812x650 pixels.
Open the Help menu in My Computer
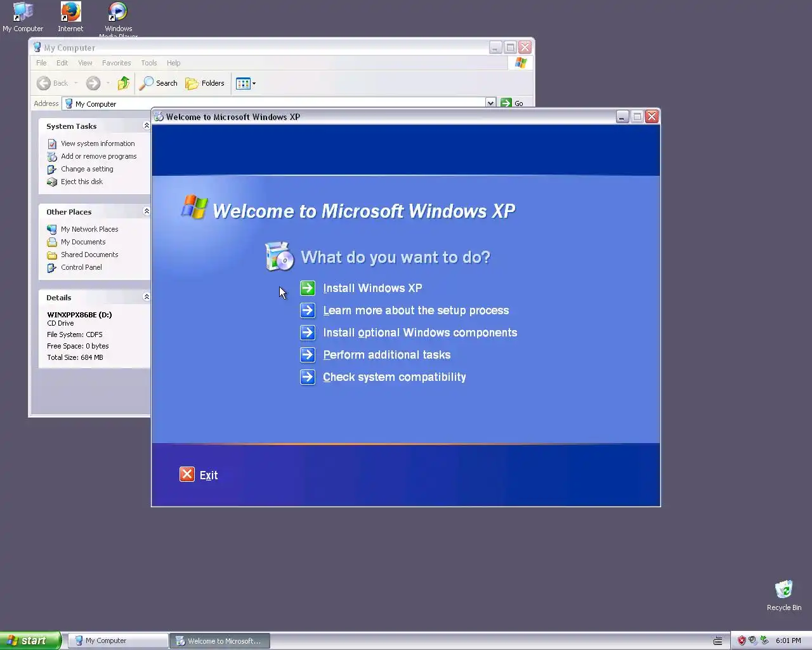(x=173, y=63)
